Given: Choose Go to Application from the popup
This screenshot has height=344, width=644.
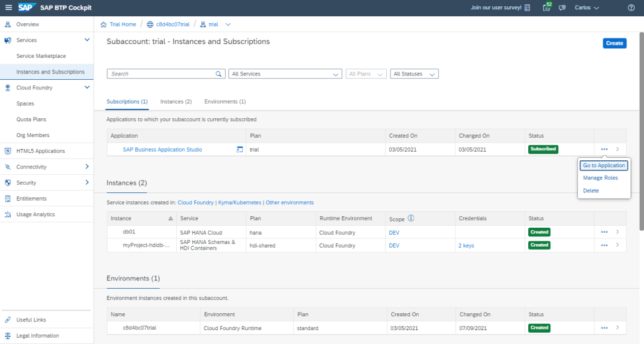Looking at the screenshot, I should point(604,165).
